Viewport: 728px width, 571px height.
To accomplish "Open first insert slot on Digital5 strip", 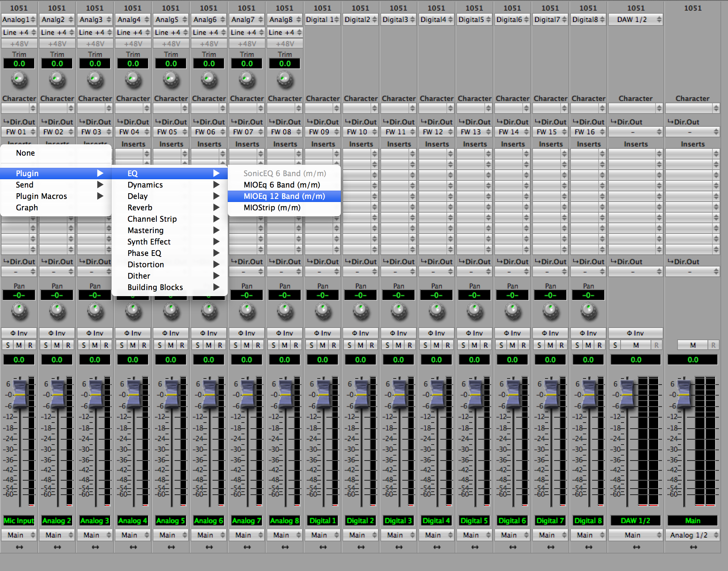I will coord(474,154).
